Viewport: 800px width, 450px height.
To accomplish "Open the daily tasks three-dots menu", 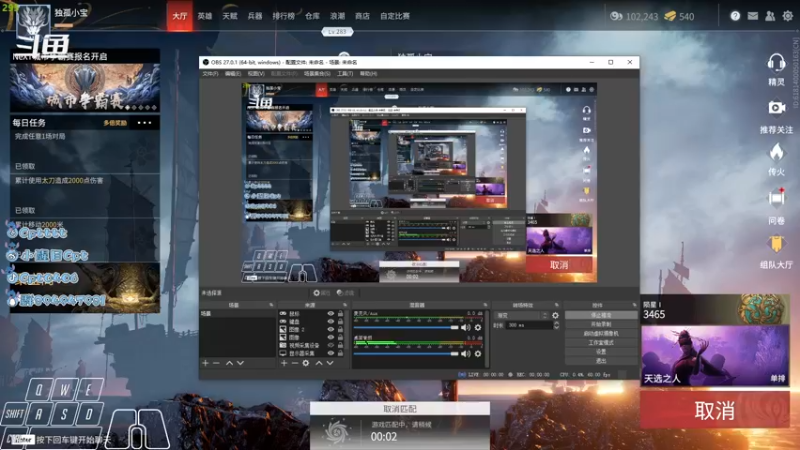I will [144, 122].
